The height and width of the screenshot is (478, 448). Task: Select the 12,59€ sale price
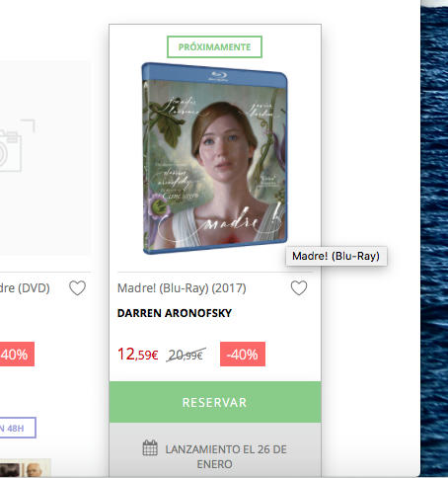click(138, 355)
